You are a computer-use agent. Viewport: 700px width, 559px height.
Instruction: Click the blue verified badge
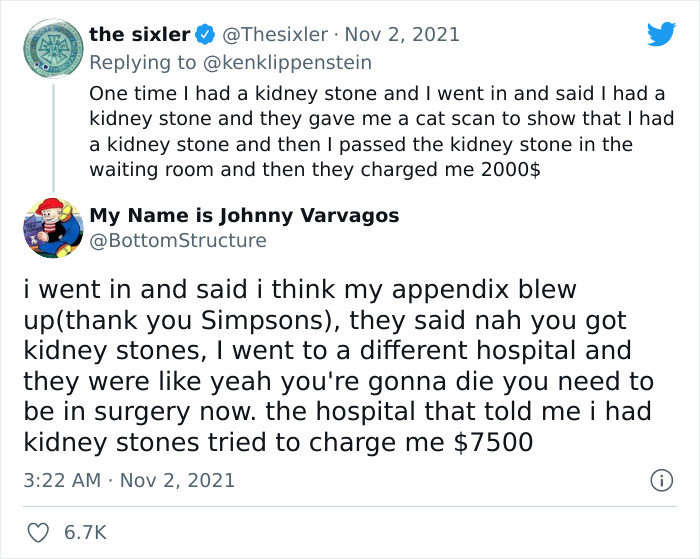(x=205, y=35)
